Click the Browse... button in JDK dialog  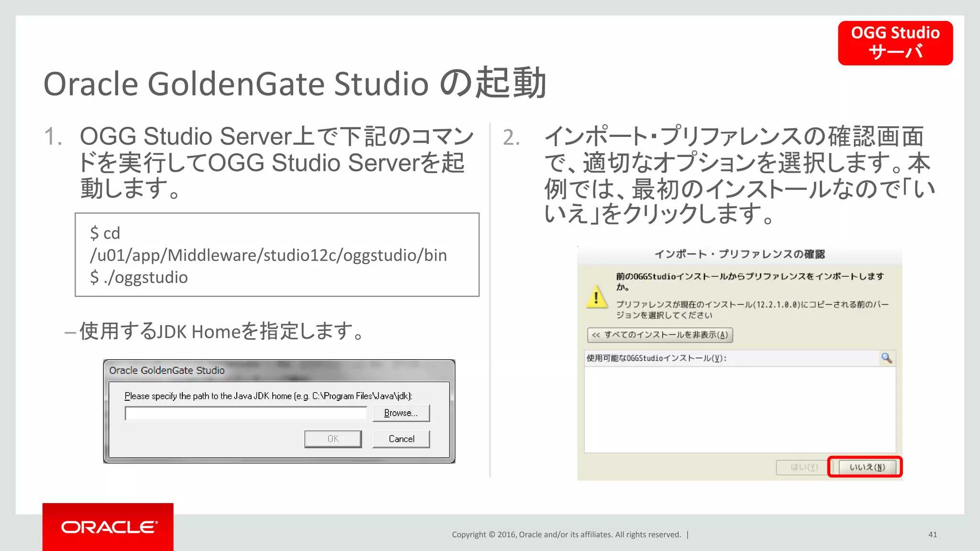pos(401,413)
